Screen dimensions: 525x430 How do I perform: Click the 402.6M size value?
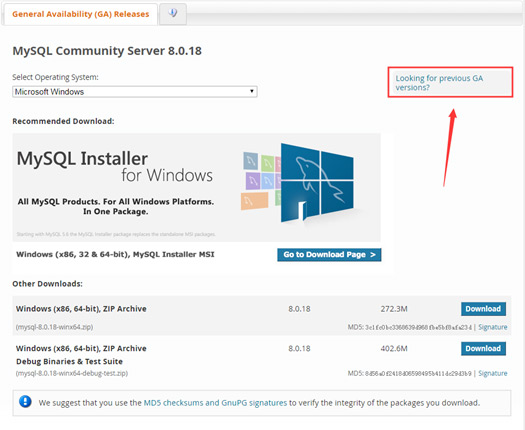[x=394, y=349]
